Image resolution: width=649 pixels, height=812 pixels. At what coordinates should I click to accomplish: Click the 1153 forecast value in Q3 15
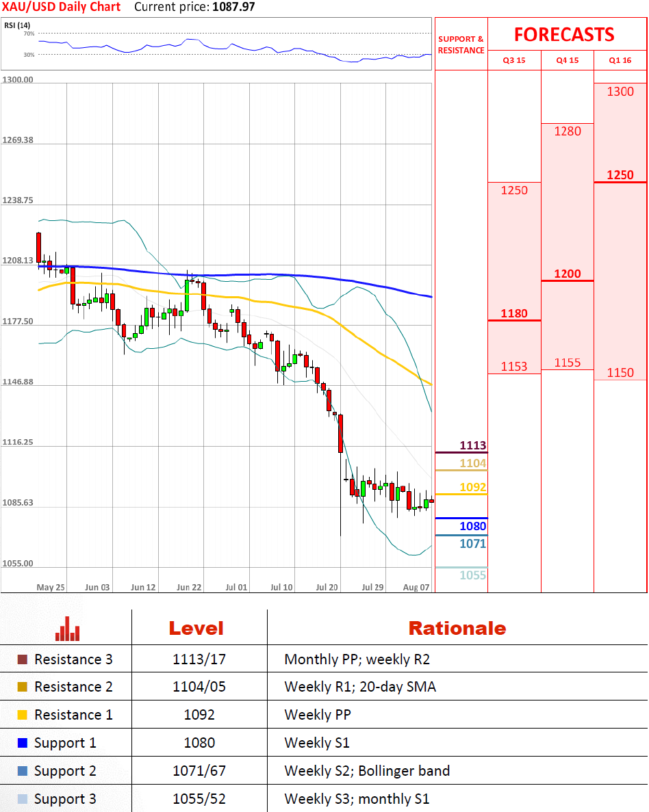pos(513,366)
